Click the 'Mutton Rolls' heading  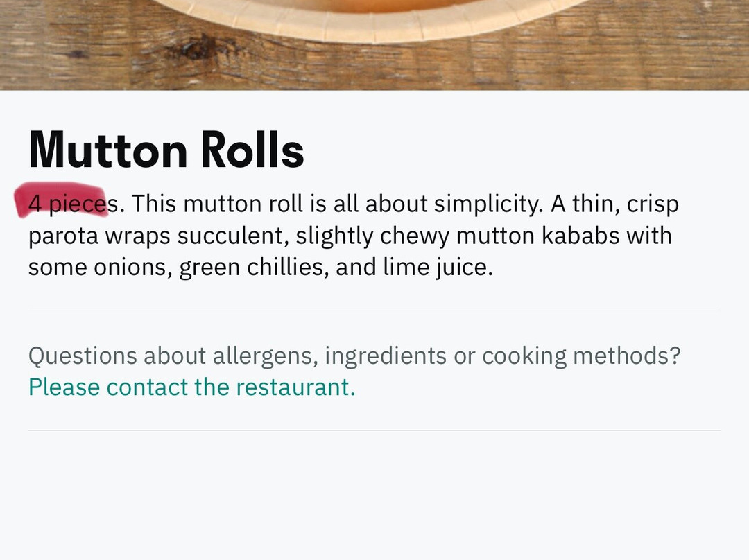(x=166, y=150)
